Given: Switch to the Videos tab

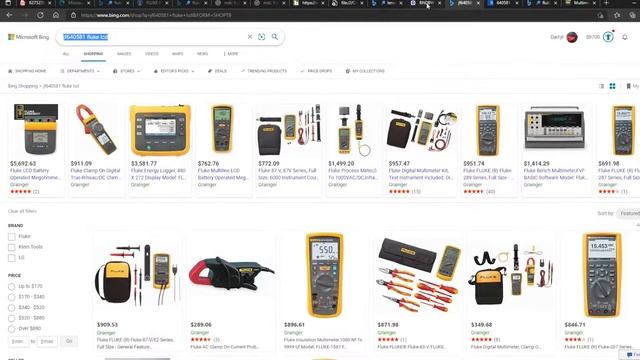Looking at the screenshot, I should tap(152, 54).
